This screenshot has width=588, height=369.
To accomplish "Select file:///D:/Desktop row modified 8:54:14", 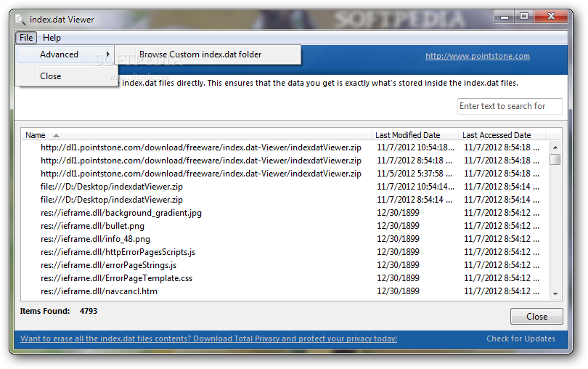I will pos(285,200).
